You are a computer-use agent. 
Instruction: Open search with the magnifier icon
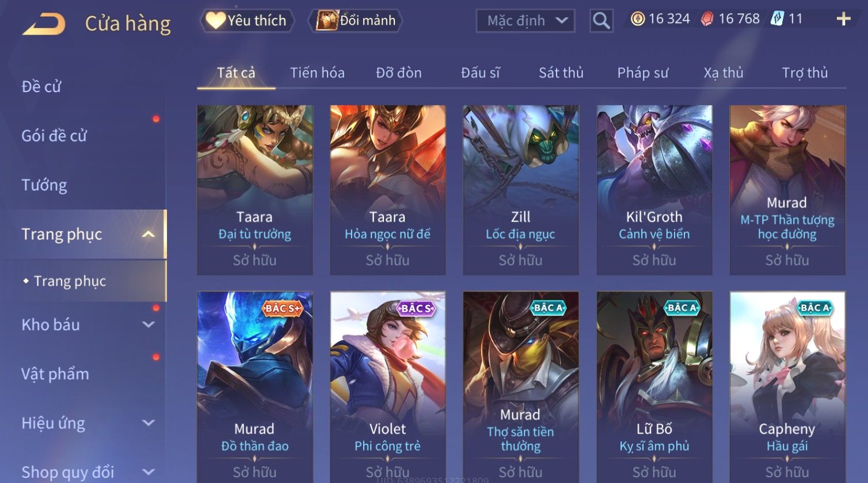[601, 21]
